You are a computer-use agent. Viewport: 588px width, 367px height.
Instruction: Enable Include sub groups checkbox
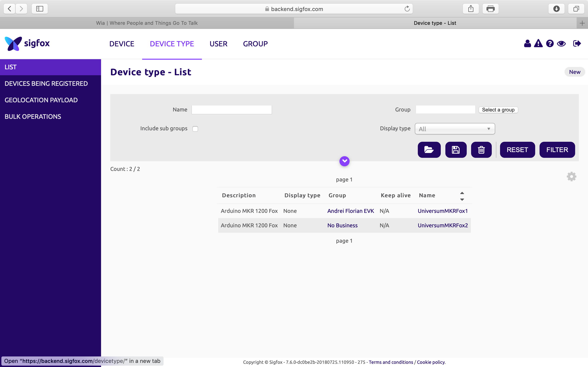pos(195,129)
